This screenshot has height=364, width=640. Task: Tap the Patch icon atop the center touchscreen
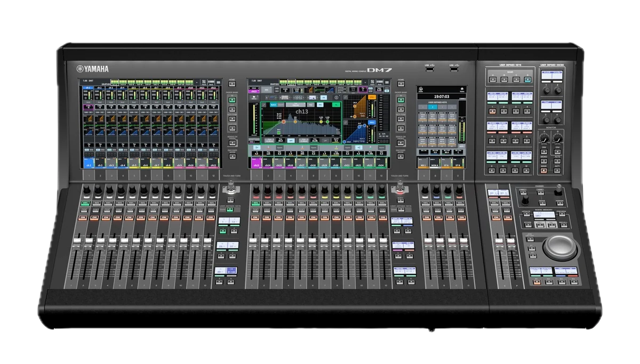tap(372, 81)
